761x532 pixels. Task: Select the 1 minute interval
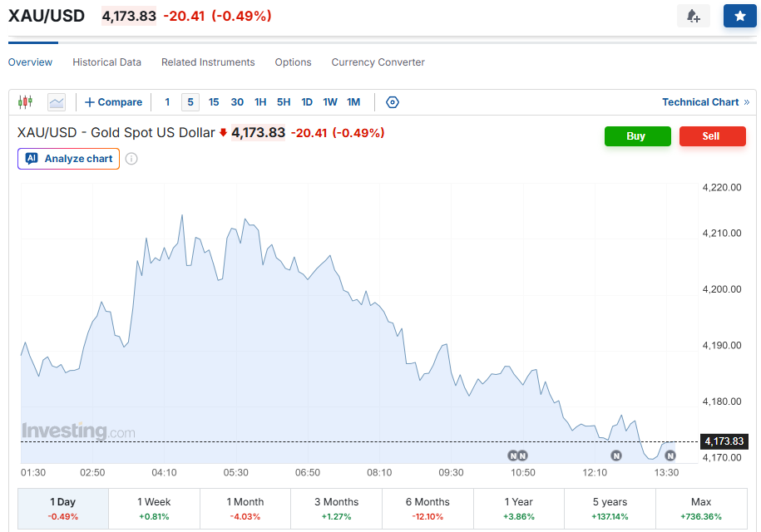(167, 102)
